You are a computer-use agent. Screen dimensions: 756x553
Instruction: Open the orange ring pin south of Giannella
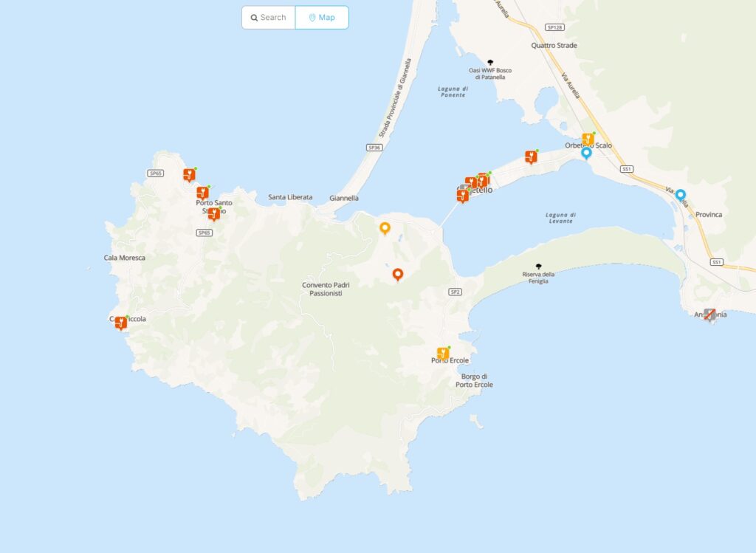(385, 228)
